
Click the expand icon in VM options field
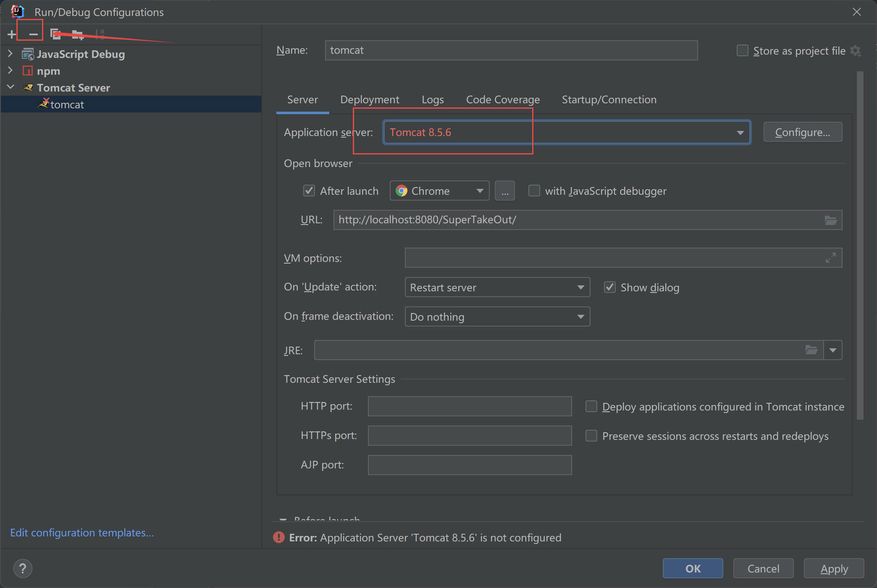point(830,258)
